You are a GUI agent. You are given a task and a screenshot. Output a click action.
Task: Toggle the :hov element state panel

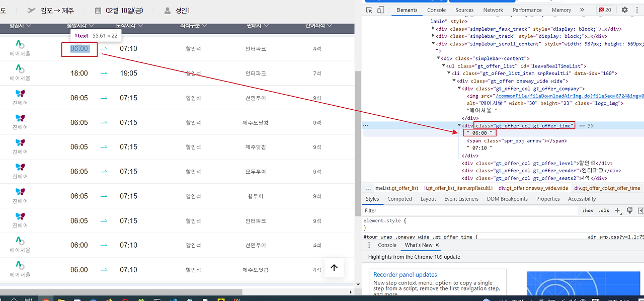click(588, 211)
